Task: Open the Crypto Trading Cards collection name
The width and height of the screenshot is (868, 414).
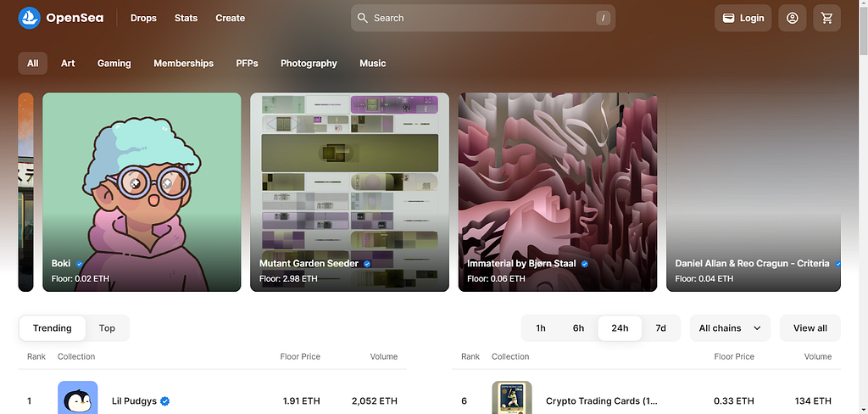Action: pyautogui.click(x=601, y=401)
